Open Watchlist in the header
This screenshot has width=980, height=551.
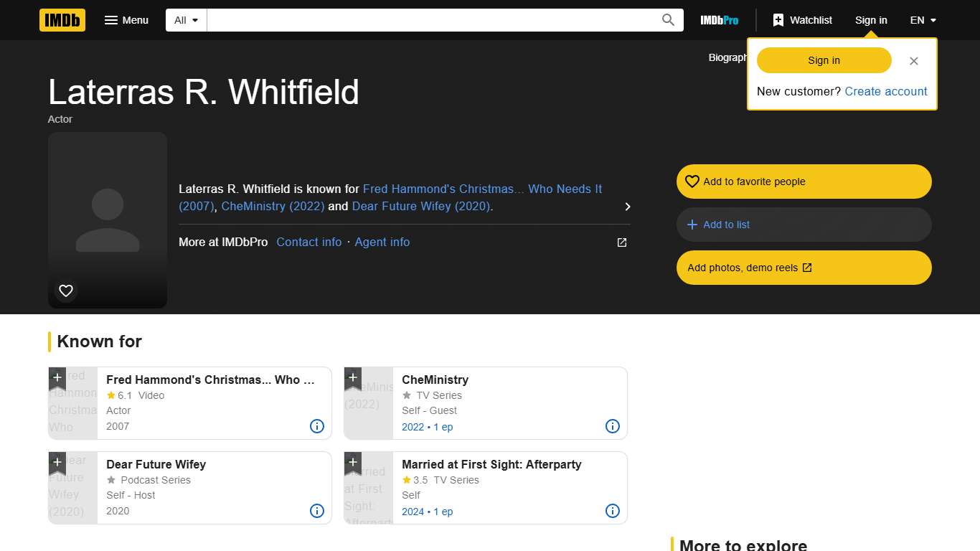point(802,20)
